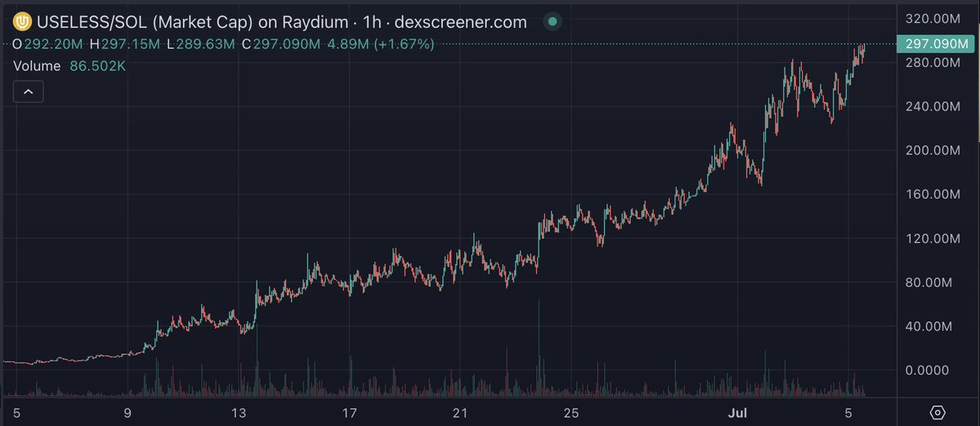Click the 320.00M price axis label
This screenshot has height=426, width=980.
tap(932, 19)
